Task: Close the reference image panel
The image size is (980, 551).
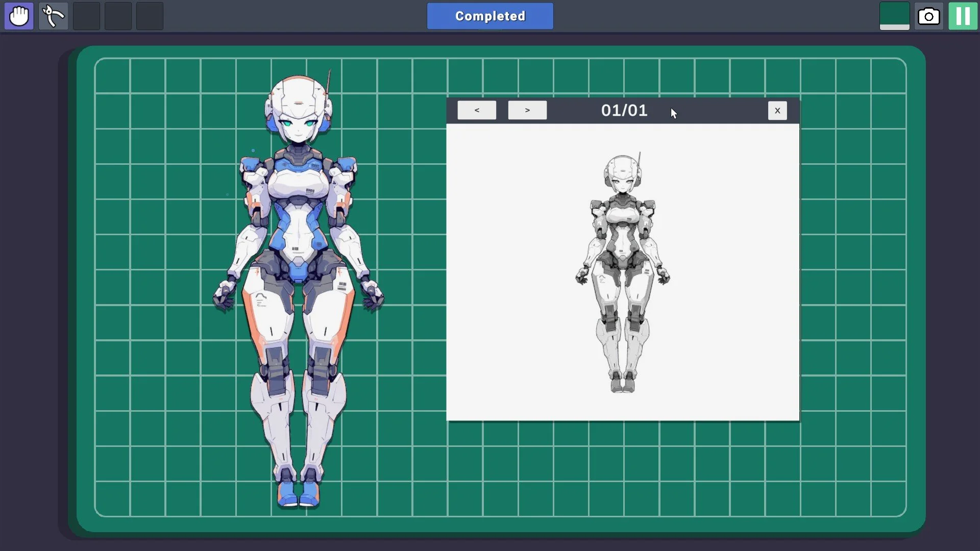Action: [777, 110]
